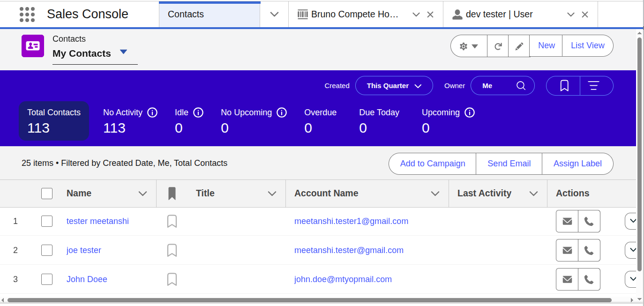Select the Overdue metric

[320, 121]
